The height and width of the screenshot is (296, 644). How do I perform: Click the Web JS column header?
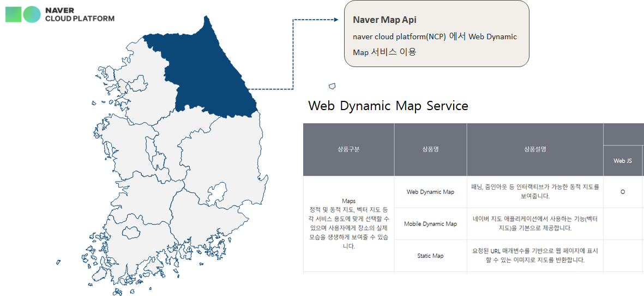[623, 161]
